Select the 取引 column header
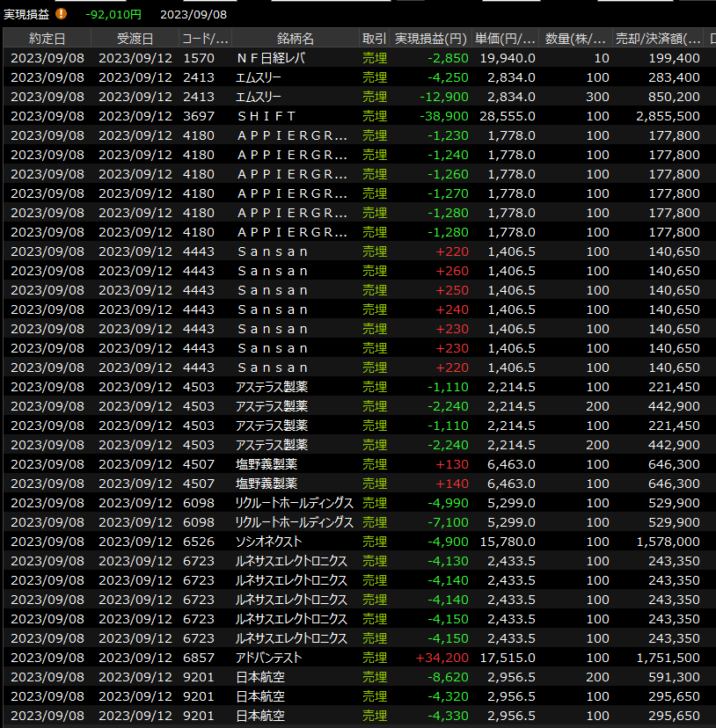Screen dimensions: 716x728 point(374,39)
